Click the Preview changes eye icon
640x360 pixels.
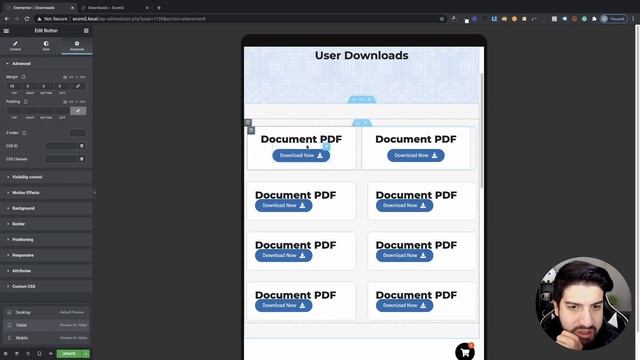(51, 353)
